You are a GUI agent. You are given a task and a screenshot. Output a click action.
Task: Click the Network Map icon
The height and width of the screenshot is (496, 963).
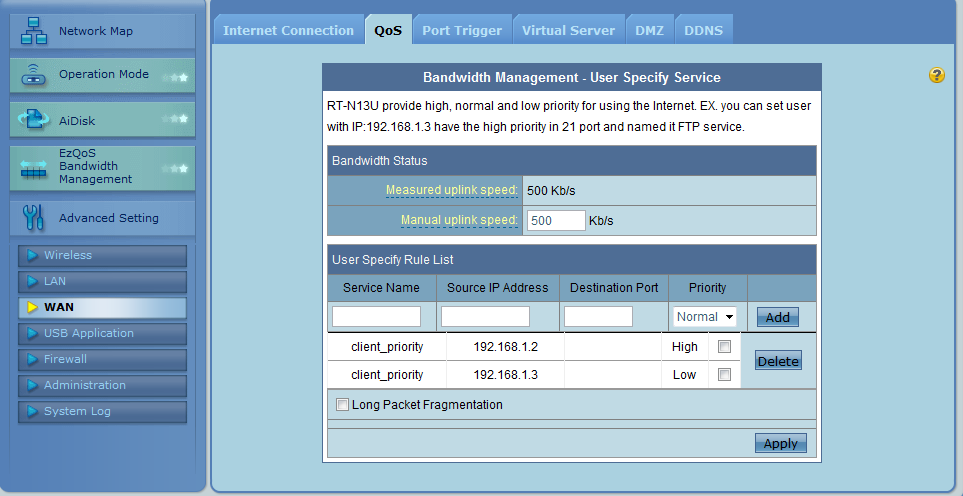(34, 31)
